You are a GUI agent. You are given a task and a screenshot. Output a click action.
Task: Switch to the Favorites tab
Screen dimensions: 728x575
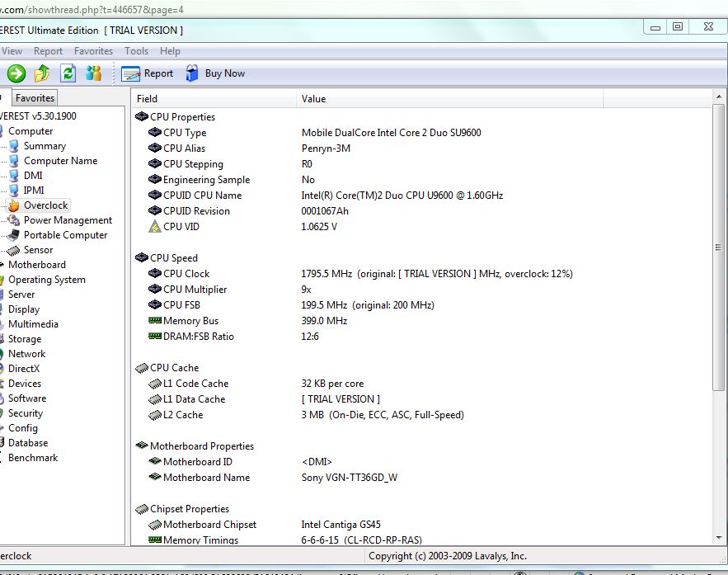35,98
